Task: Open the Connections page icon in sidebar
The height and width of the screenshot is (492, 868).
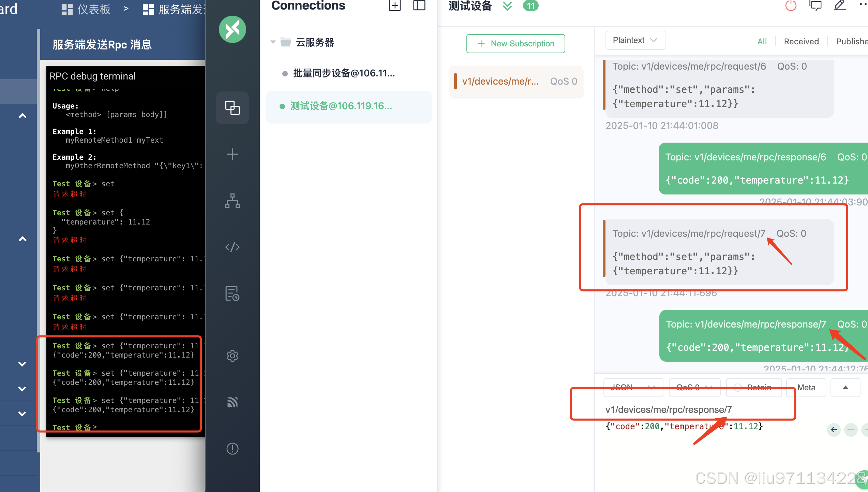Action: (233, 108)
